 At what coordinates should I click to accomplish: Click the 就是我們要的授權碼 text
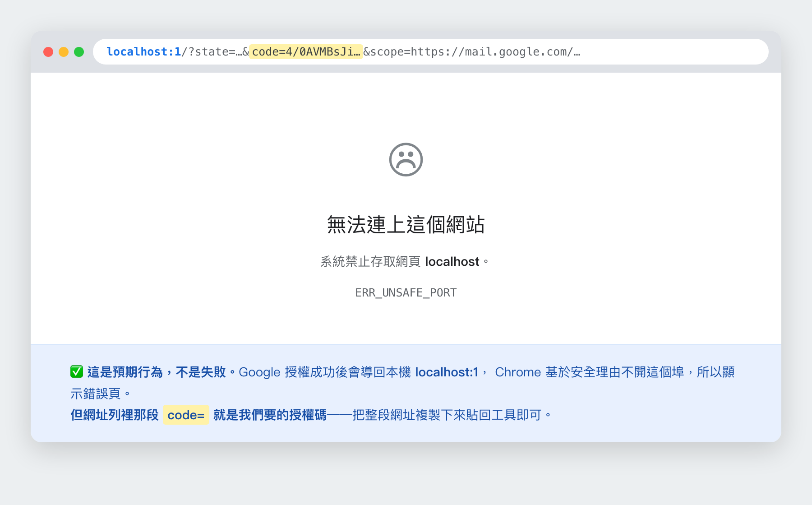[x=270, y=415]
